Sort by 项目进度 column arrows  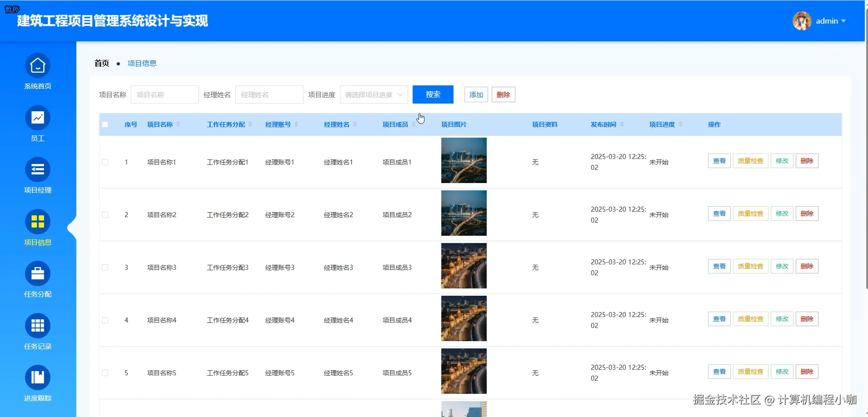680,124
